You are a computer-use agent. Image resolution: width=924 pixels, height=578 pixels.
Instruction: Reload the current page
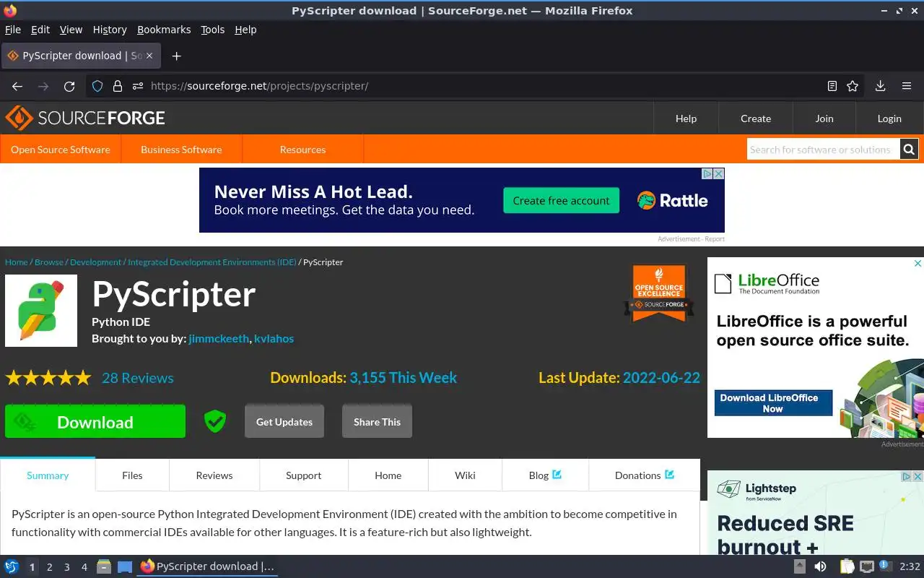[x=69, y=86]
